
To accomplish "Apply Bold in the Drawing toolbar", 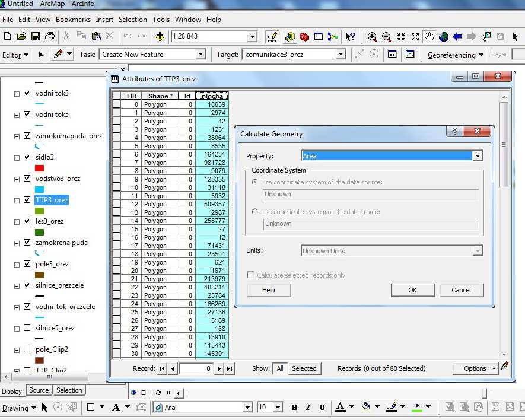I will 294,408.
